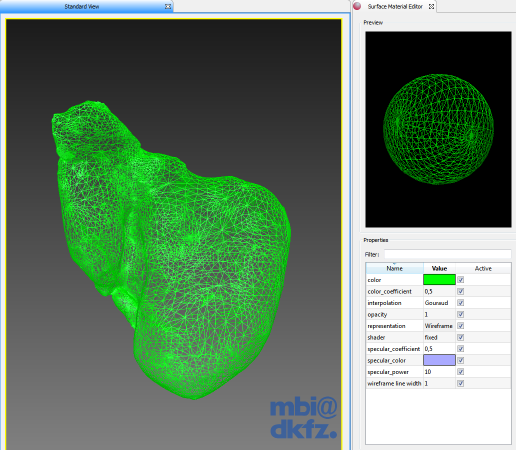Open the green color swatch
This screenshot has height=450, width=516.
point(439,280)
